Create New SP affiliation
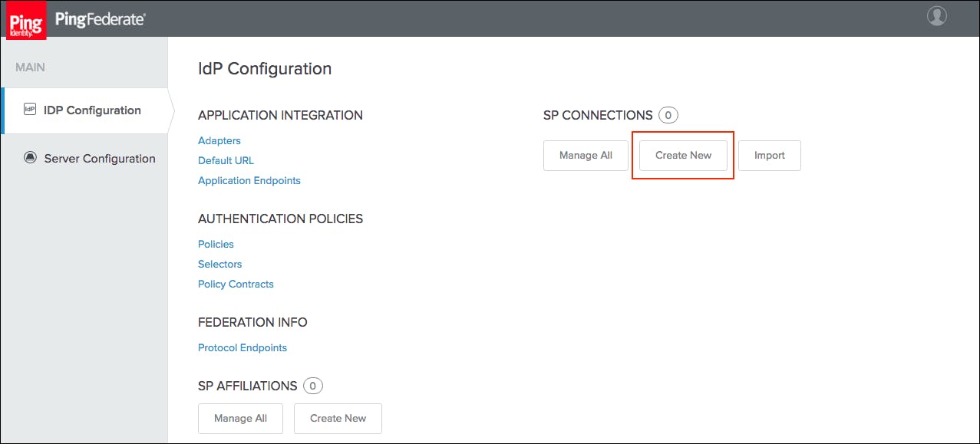The width and height of the screenshot is (980, 444). [338, 419]
